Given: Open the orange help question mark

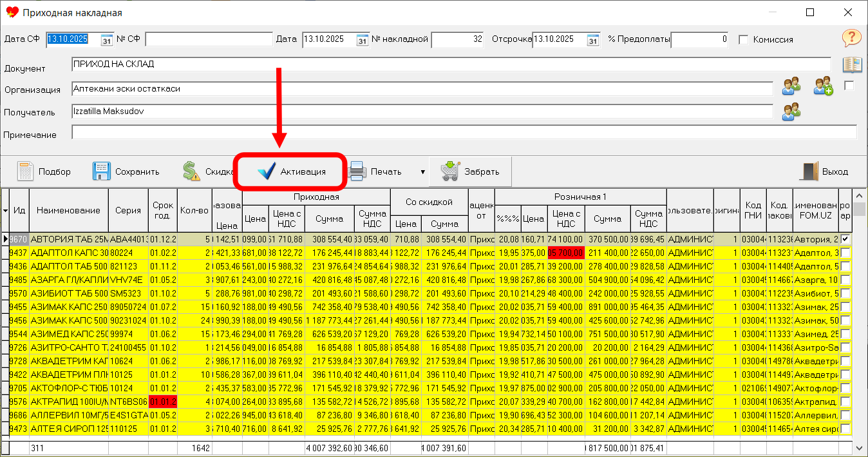Looking at the screenshot, I should click(851, 38).
